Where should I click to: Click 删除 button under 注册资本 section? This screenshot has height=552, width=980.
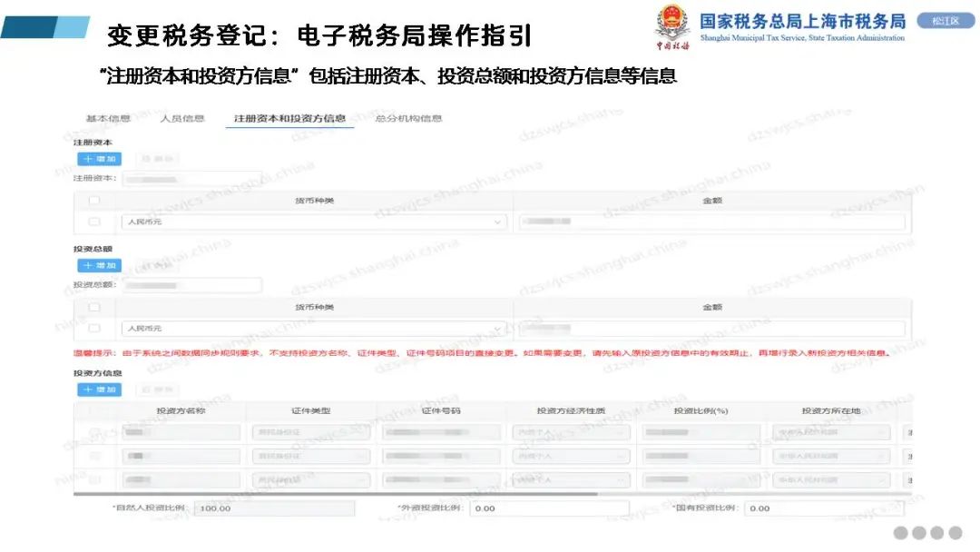coord(157,159)
